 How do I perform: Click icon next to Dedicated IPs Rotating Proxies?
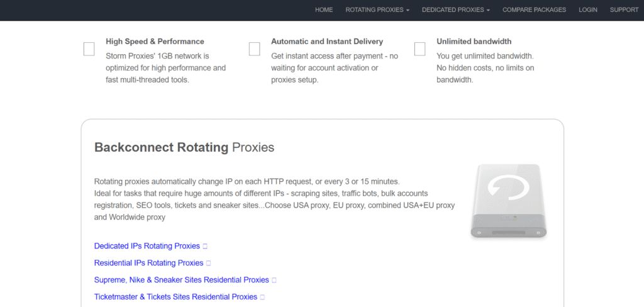pos(206,247)
